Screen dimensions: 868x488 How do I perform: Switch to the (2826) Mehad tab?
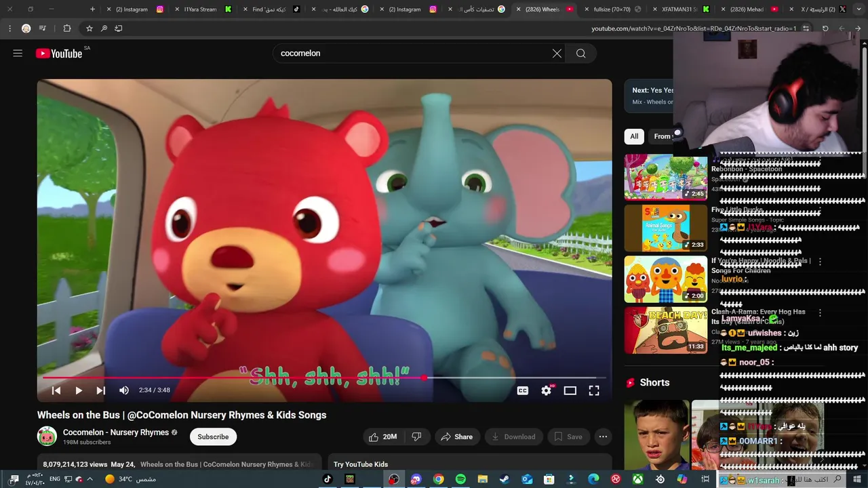coord(748,9)
